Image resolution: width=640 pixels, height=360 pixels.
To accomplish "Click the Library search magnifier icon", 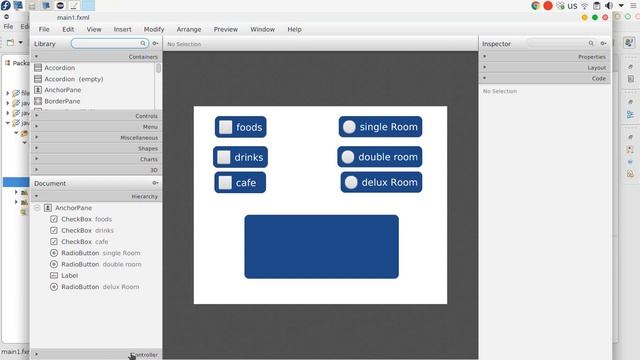I will click(143, 43).
